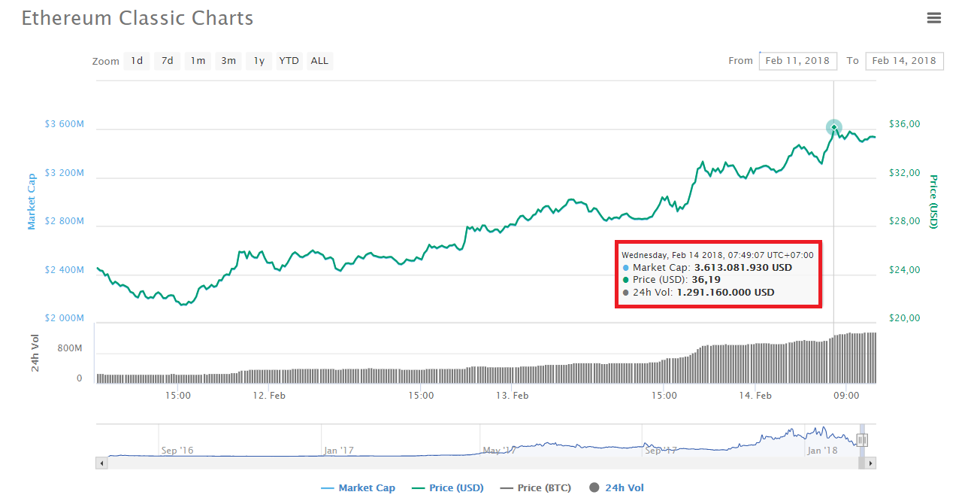
Task: Toggle Market Cap series in legend
Action: pyautogui.click(x=358, y=488)
